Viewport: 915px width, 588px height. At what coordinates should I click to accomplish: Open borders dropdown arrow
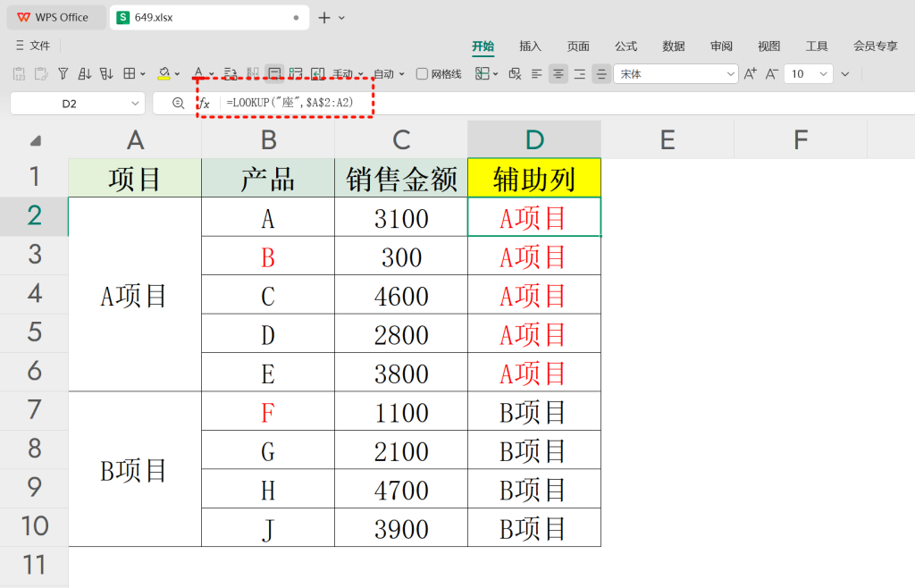click(142, 74)
